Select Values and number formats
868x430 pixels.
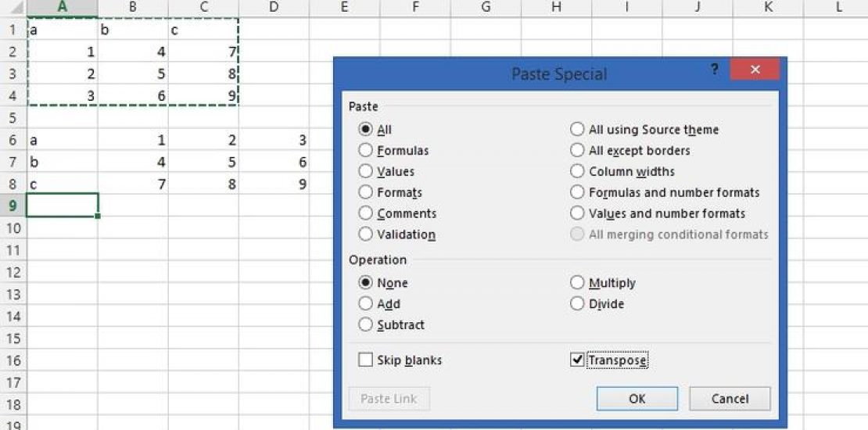coord(577,213)
